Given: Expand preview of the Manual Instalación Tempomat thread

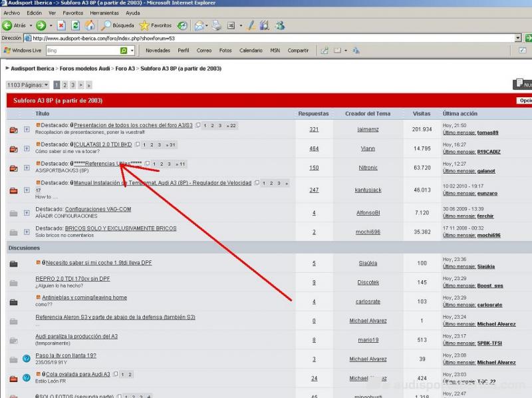Looking at the screenshot, I should tap(27, 190).
